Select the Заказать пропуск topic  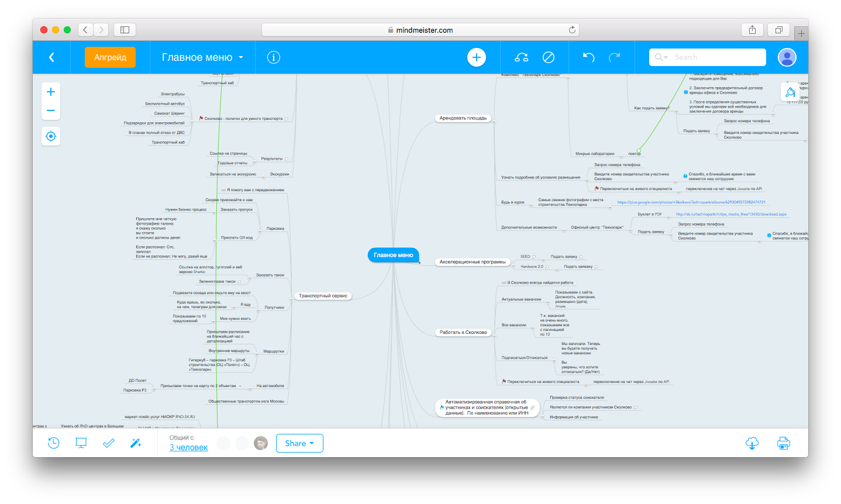point(236,209)
